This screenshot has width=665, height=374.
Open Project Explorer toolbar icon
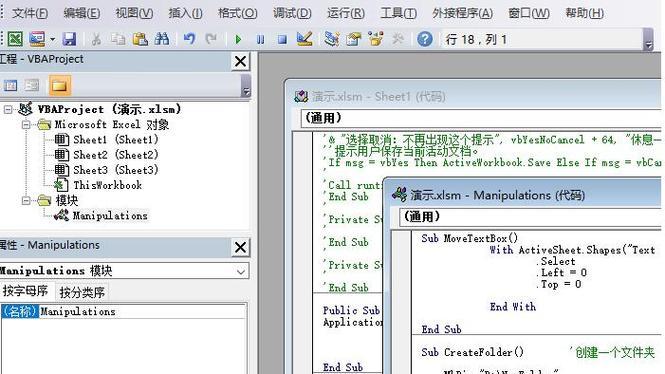pos(332,39)
